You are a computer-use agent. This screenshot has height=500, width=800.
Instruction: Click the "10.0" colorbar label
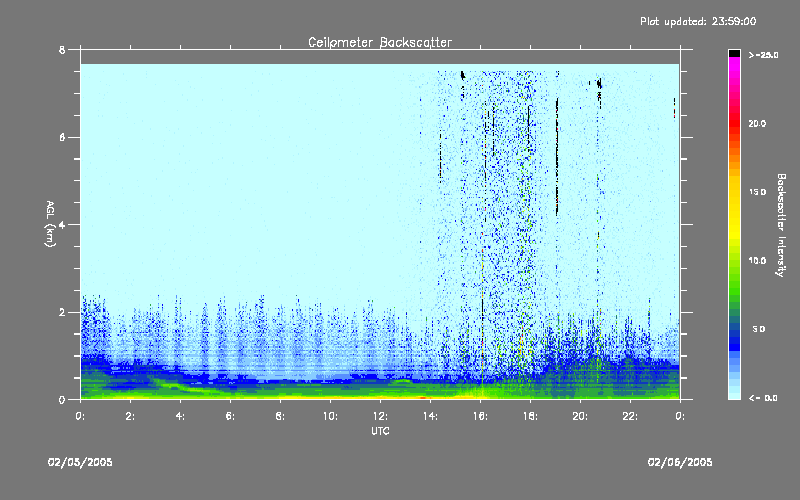pyautogui.click(x=758, y=261)
